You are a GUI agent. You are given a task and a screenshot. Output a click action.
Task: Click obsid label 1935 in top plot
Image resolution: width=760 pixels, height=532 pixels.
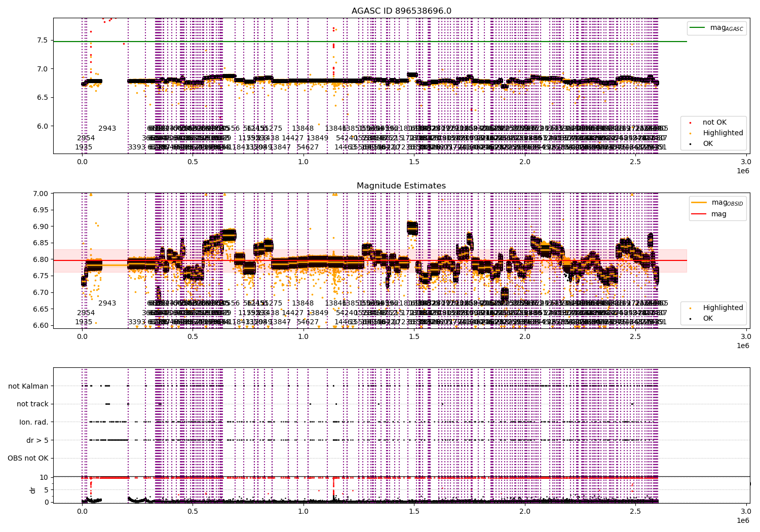point(84,147)
